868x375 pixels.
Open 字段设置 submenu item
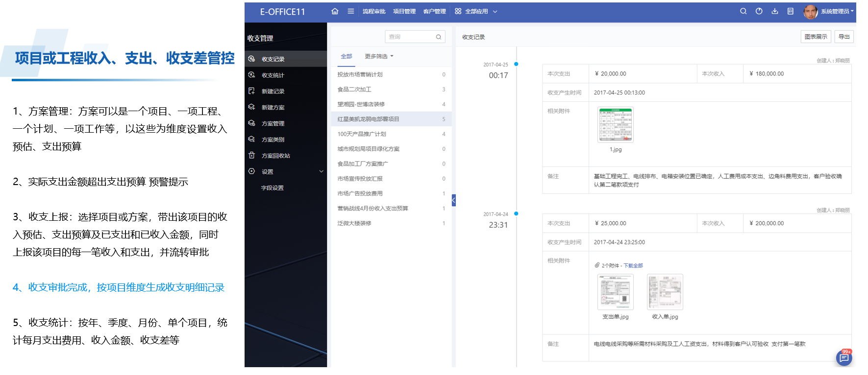pyautogui.click(x=273, y=188)
